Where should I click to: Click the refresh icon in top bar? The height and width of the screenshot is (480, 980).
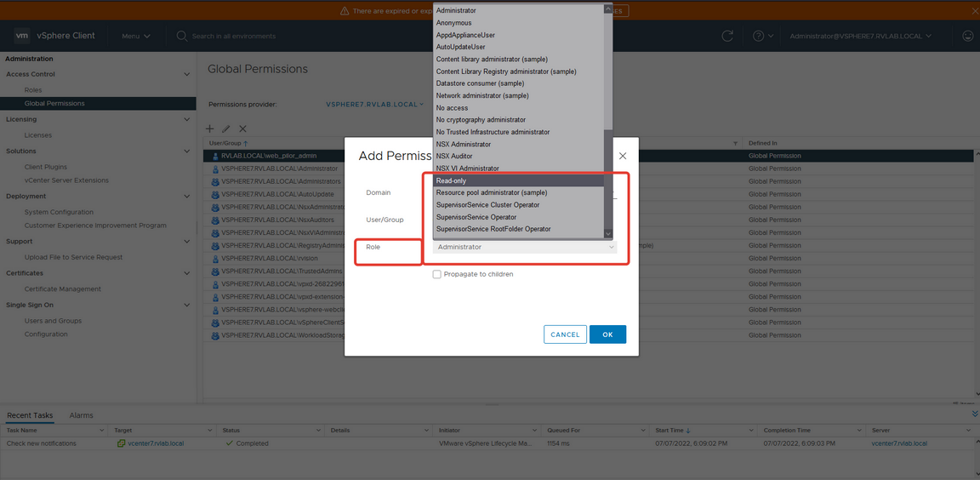click(727, 37)
